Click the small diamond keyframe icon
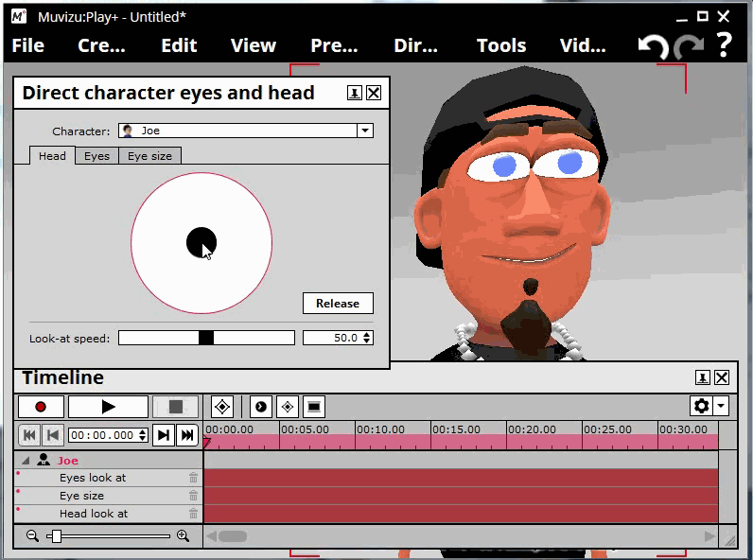Screen dimensions: 753x560 (x=288, y=408)
